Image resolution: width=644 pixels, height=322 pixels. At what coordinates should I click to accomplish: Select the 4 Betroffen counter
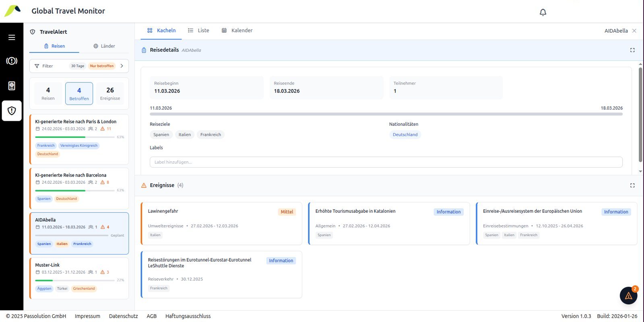pyautogui.click(x=79, y=93)
